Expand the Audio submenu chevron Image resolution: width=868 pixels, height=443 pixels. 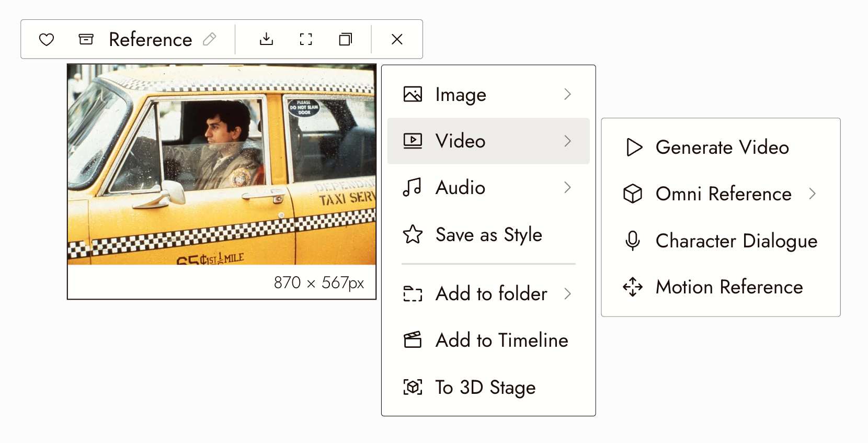coord(567,187)
